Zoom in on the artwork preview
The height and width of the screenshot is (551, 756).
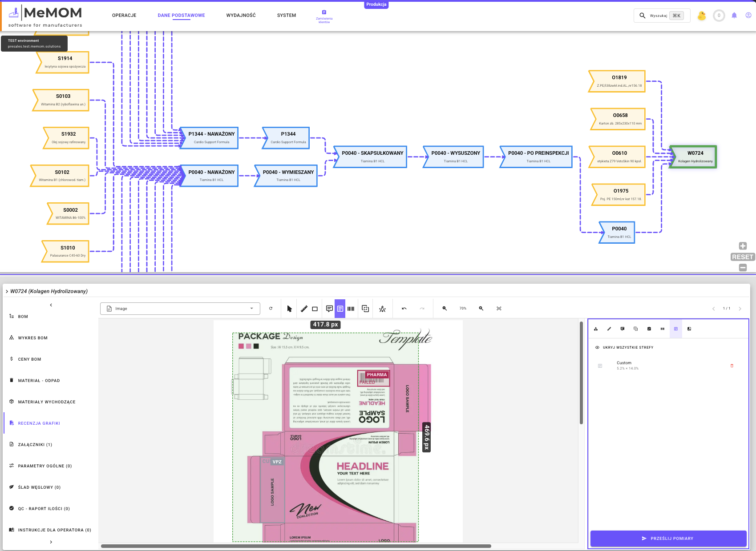coord(481,309)
